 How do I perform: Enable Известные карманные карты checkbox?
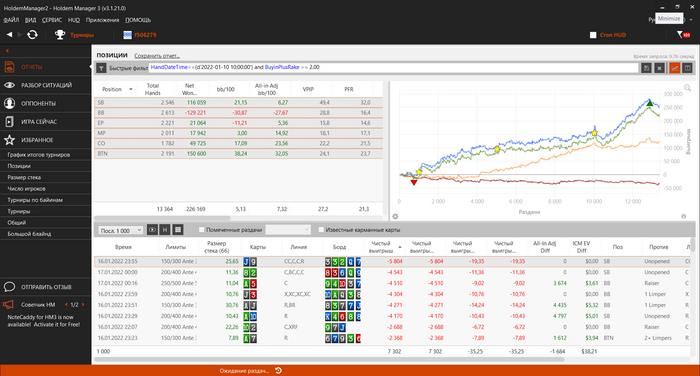(x=321, y=230)
